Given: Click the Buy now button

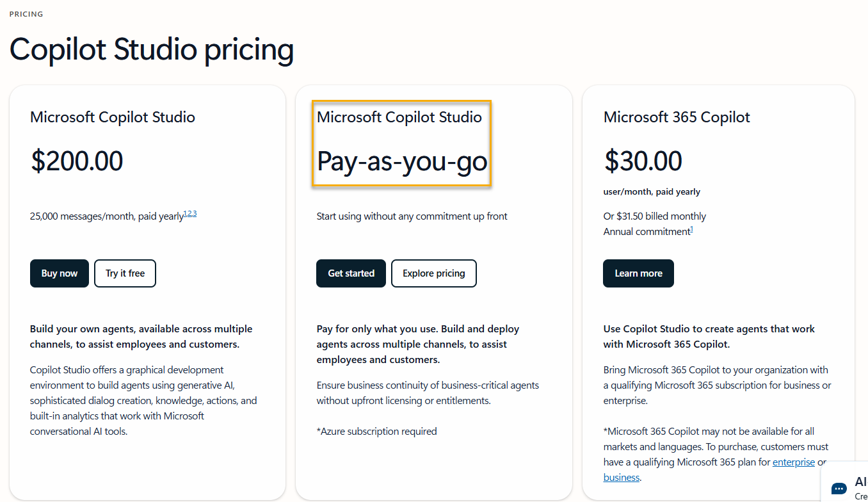Looking at the screenshot, I should (60, 273).
